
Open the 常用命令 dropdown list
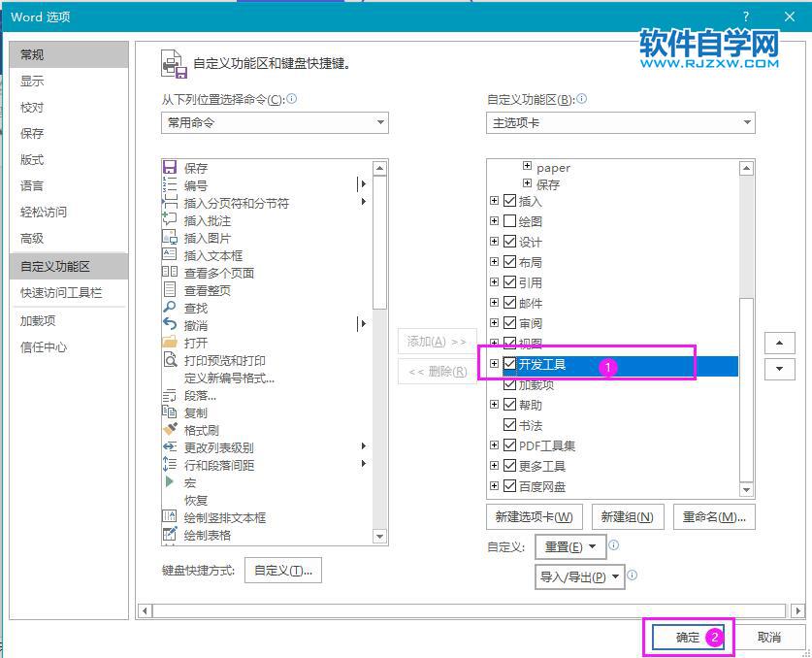(378, 122)
